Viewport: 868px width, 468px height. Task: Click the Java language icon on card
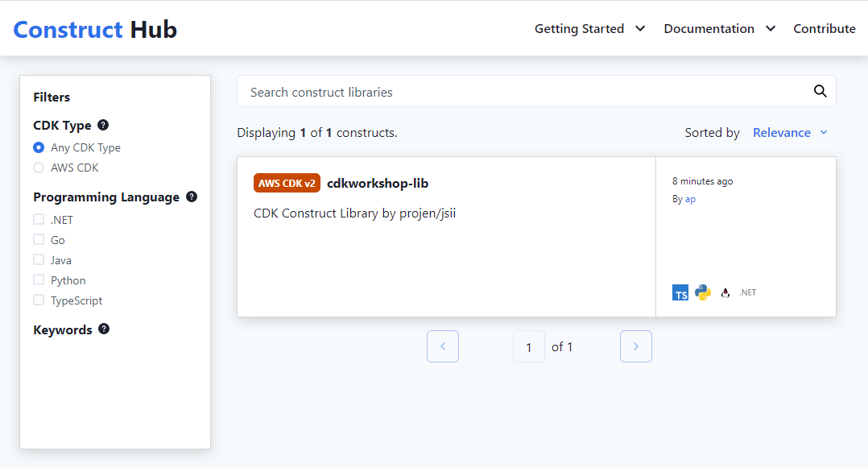click(725, 292)
